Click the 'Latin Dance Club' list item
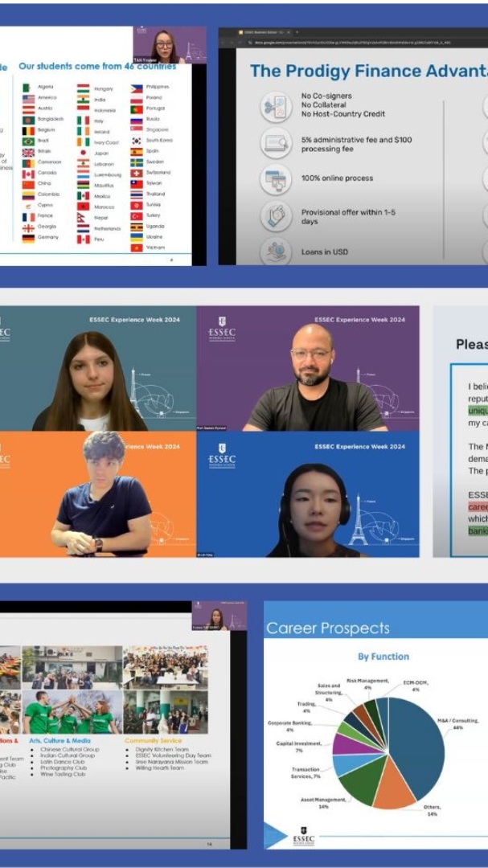The image size is (488, 868). pyautogui.click(x=63, y=762)
